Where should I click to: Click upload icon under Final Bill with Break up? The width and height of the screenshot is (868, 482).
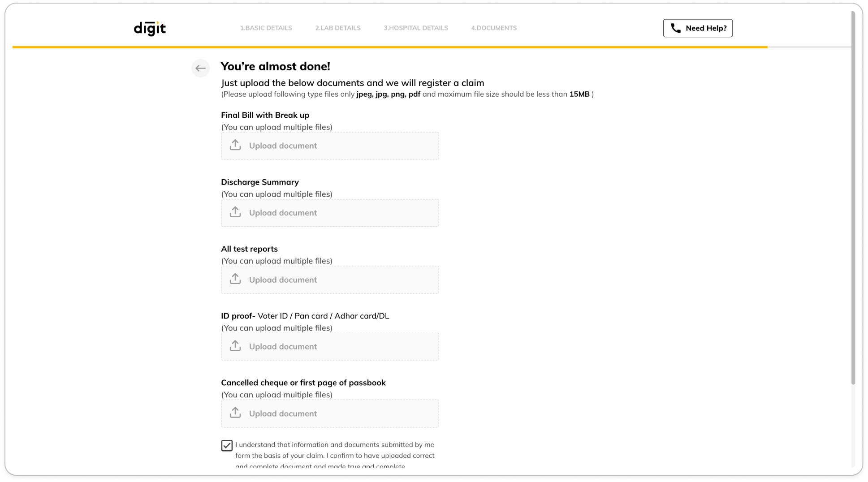tap(235, 145)
